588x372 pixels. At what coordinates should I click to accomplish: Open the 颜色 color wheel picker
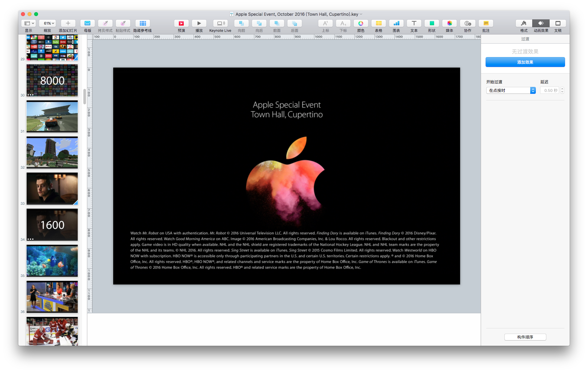click(x=361, y=23)
